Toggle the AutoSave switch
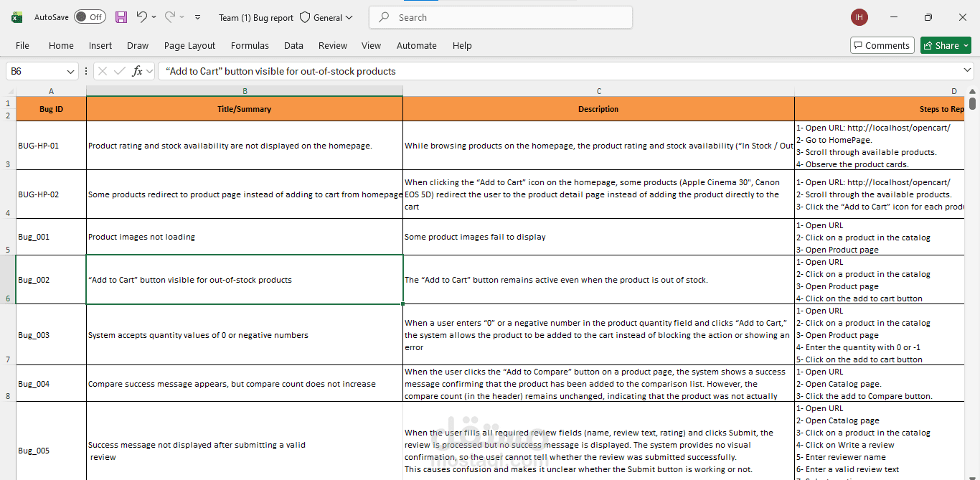 (x=90, y=17)
